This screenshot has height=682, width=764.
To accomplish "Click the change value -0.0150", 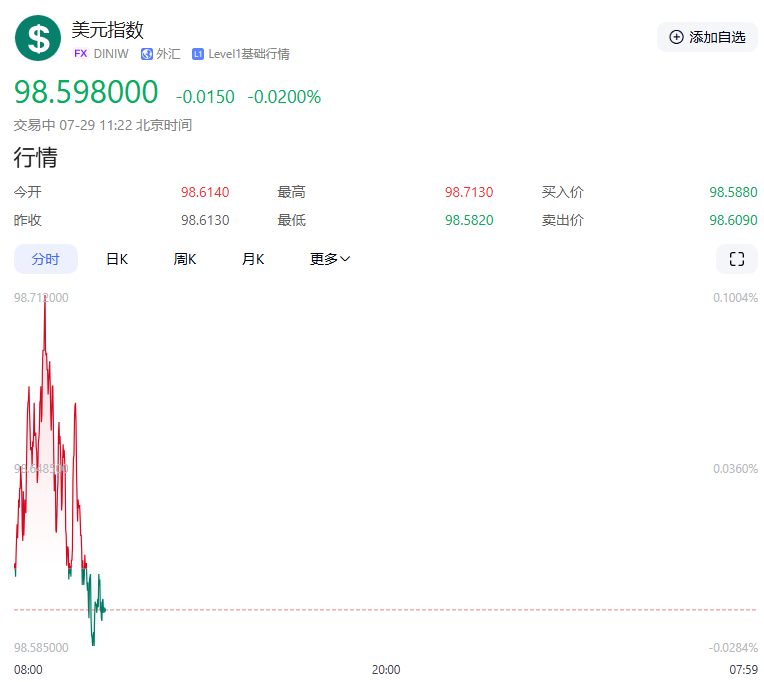I will click(205, 96).
